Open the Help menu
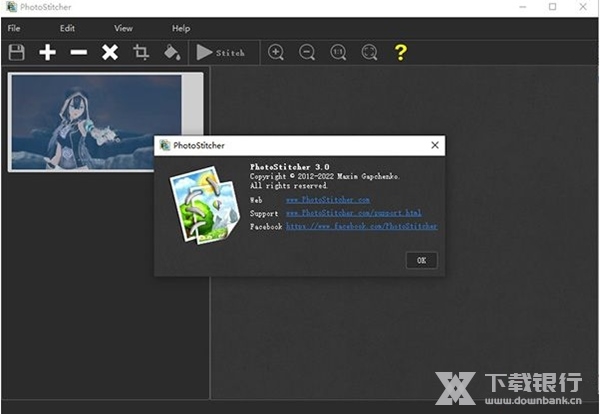This screenshot has height=414, width=600. click(x=181, y=28)
